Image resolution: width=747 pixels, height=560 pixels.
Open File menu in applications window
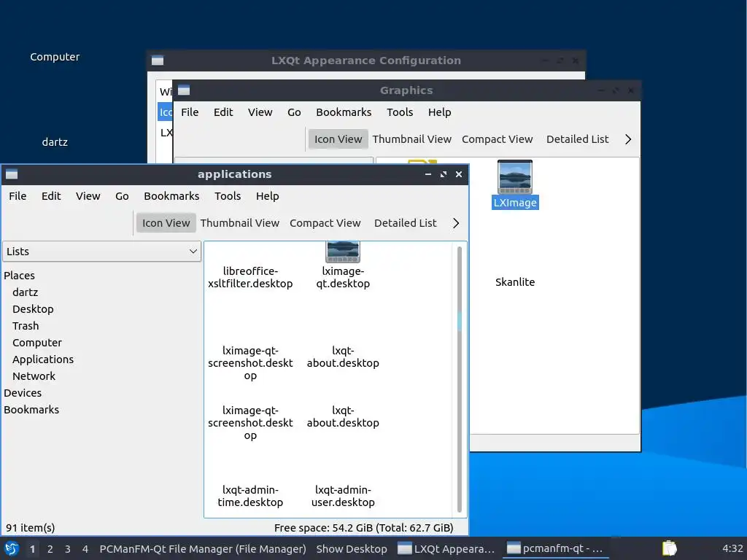point(18,196)
